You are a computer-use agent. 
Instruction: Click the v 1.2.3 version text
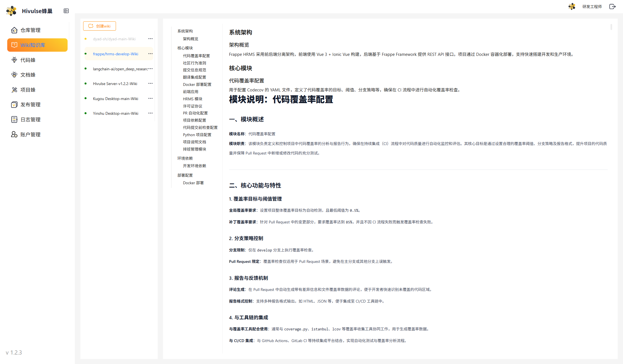(14, 352)
